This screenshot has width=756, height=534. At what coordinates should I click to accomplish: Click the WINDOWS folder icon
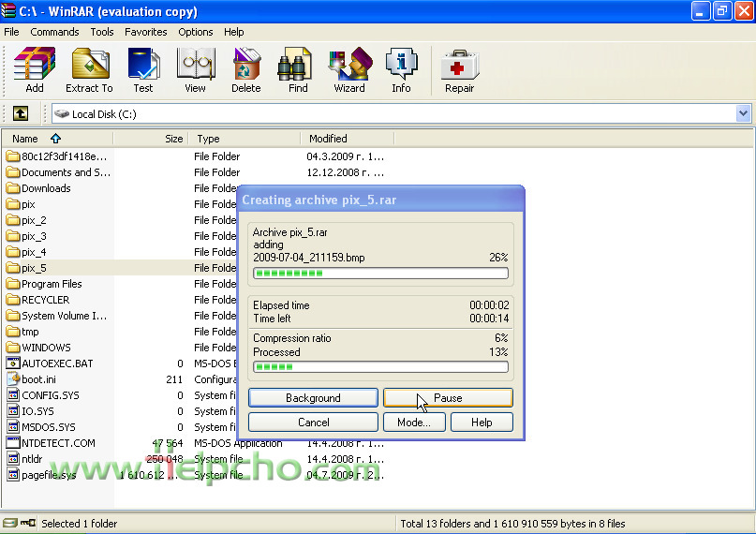[x=13, y=348]
